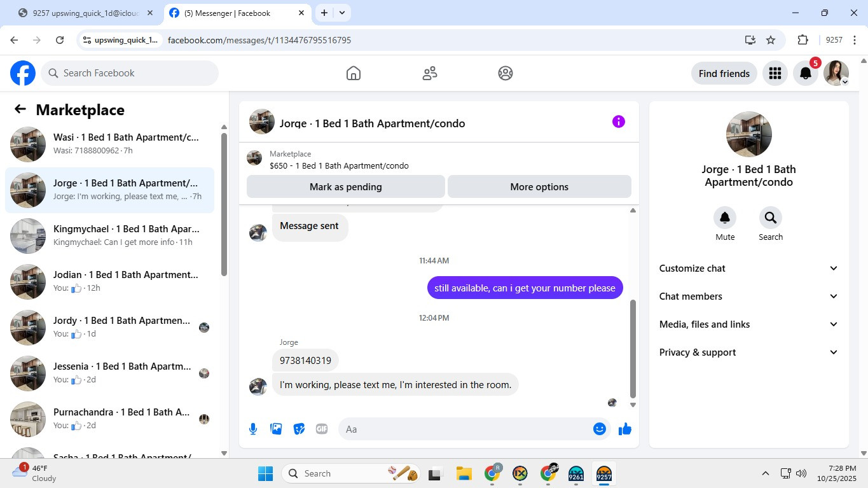Open the account profile picture menu

point(836,73)
